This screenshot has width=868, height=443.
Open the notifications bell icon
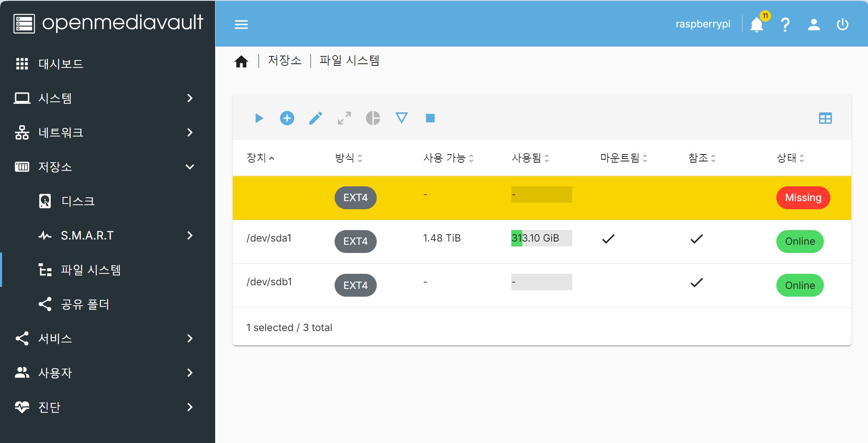(757, 25)
